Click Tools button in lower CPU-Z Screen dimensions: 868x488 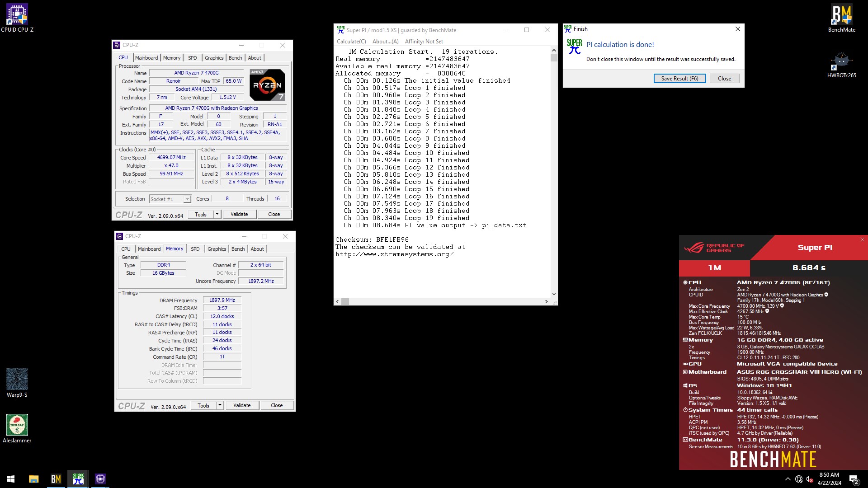(203, 405)
